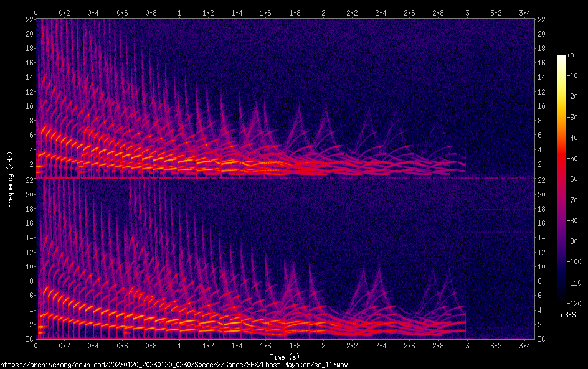Click the 'Frequency (kHz)' axis label
588x369 pixels.
(x=10, y=179)
